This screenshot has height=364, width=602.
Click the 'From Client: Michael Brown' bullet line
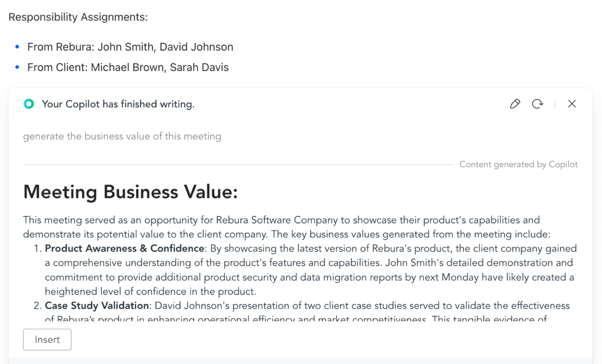click(x=128, y=67)
